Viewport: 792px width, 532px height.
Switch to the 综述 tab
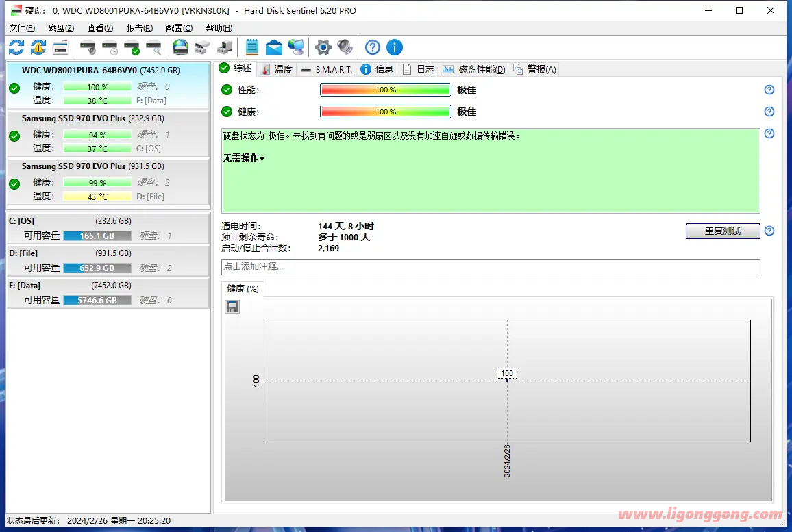click(236, 68)
